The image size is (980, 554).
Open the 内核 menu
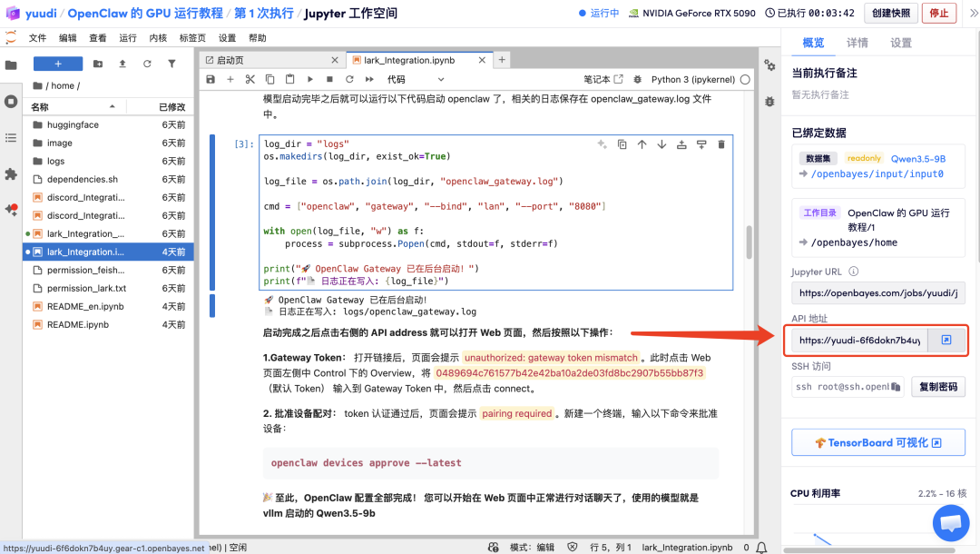tap(158, 38)
